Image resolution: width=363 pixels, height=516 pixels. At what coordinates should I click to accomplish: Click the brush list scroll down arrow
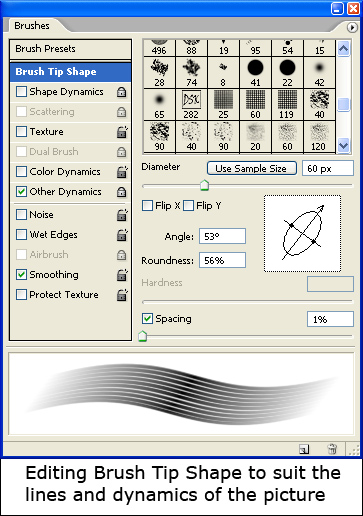click(343, 146)
